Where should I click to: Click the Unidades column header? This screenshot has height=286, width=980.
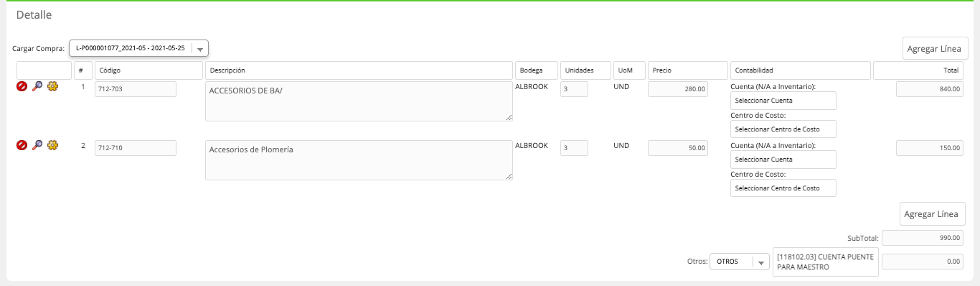point(586,70)
